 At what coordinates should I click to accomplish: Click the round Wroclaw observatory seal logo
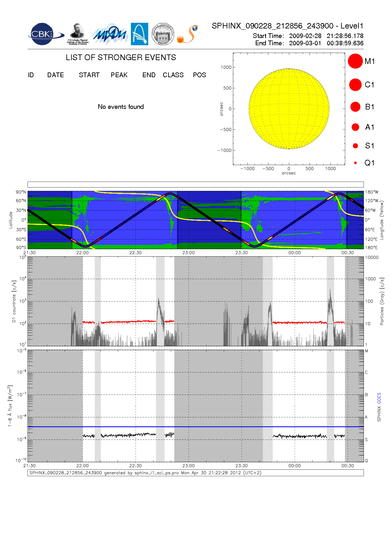(163, 34)
